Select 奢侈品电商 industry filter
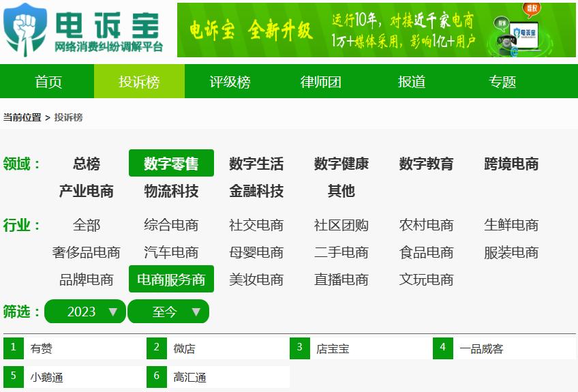The image size is (578, 392). tap(87, 253)
